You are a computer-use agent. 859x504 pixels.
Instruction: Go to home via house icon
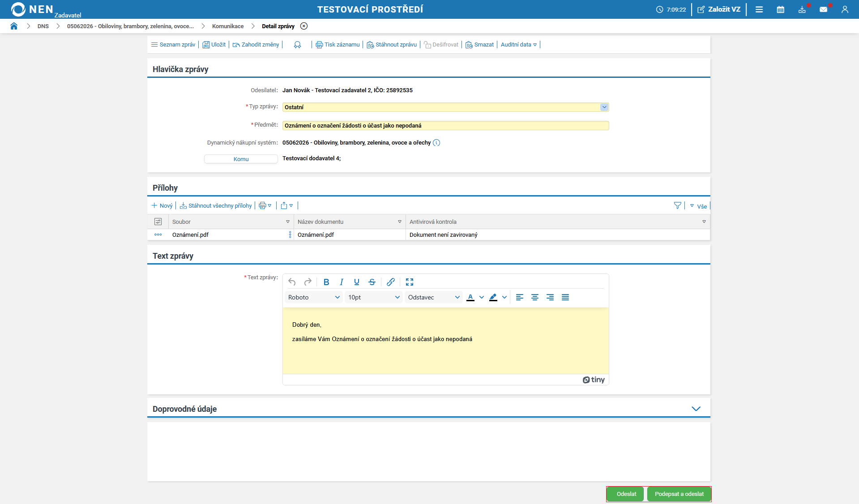point(14,26)
